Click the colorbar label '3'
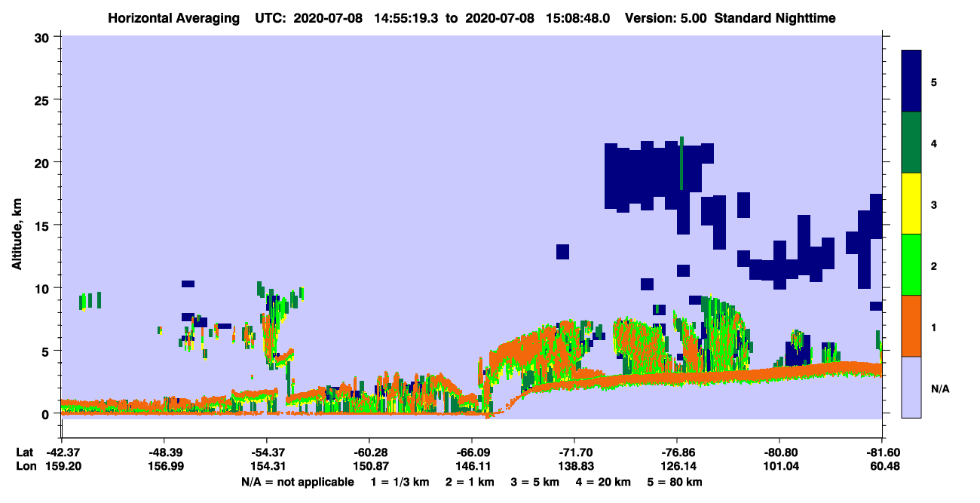This screenshot has height=503, width=980. point(934,204)
